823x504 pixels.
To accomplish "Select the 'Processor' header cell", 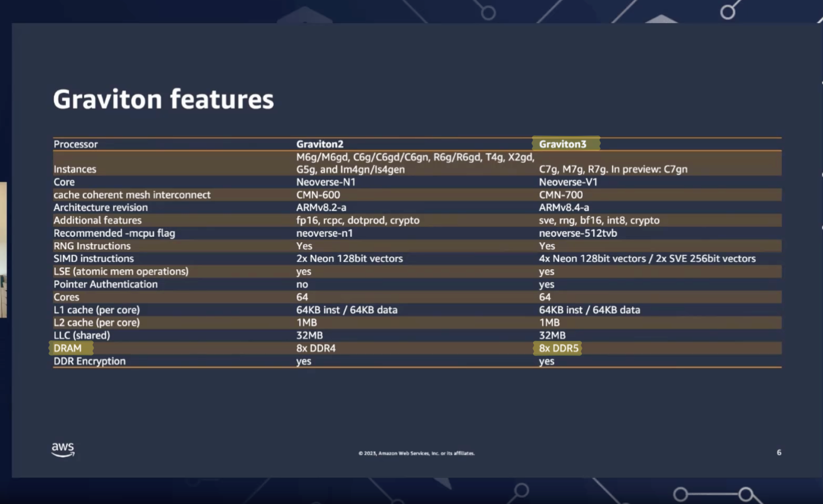I will click(75, 144).
